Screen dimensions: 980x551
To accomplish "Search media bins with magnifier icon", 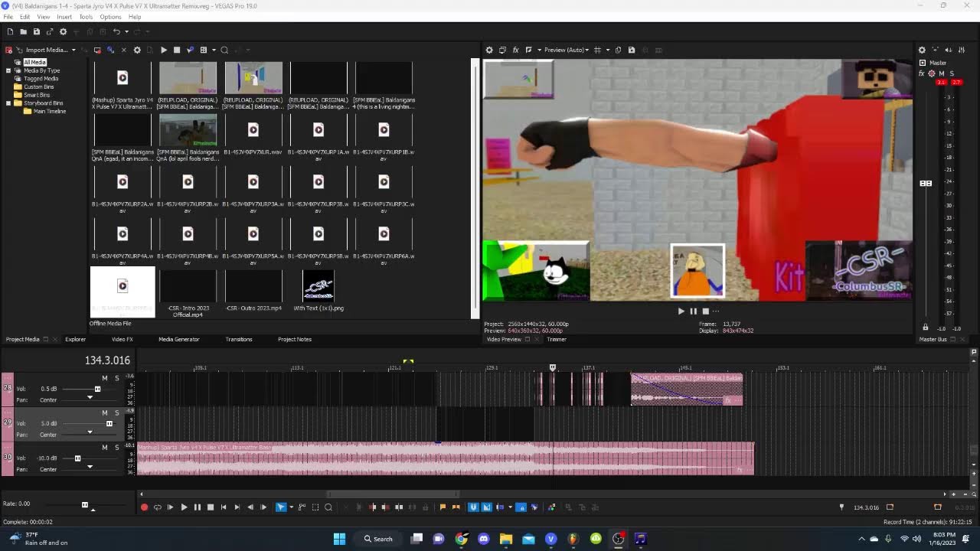I will 224,50.
